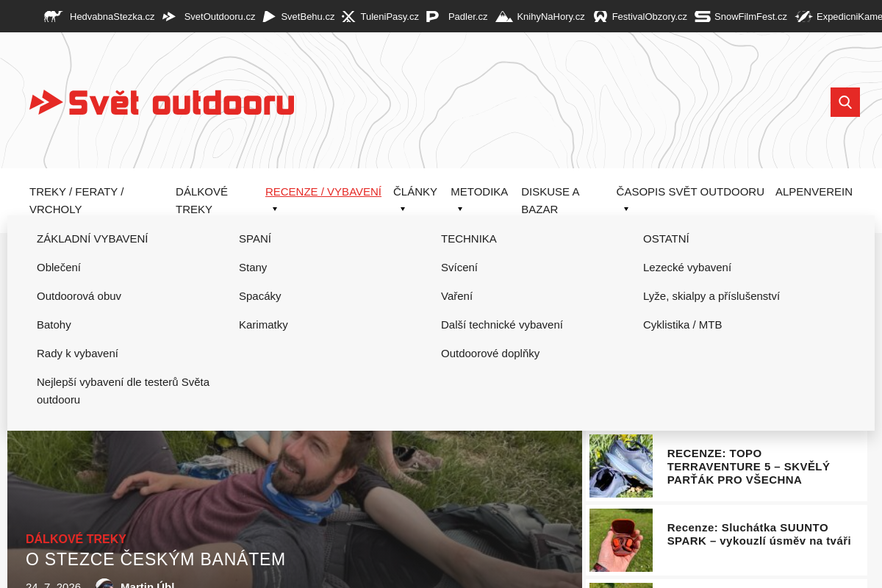Open the Suunto Spark headphones thumbnail

click(x=621, y=540)
